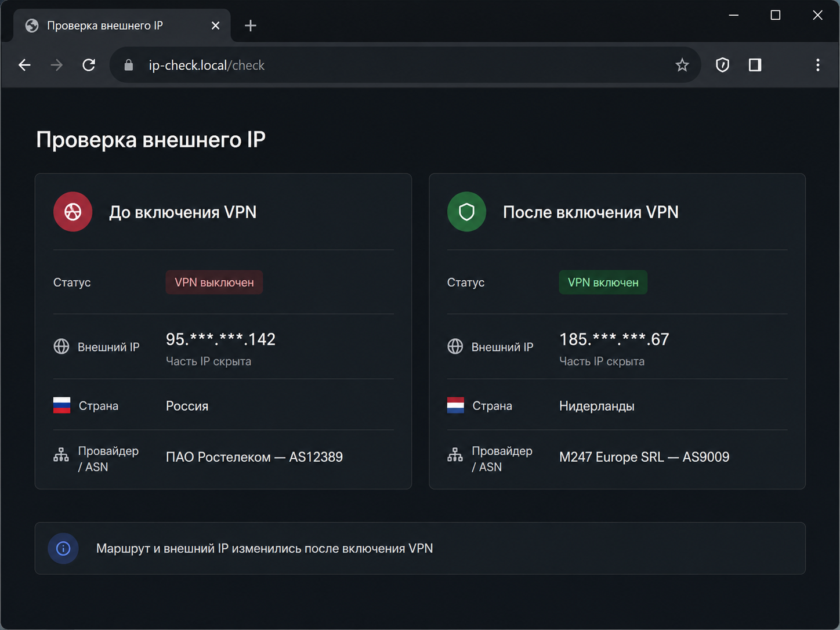Select the IP value 95.***.***.142
Viewport: 840px width, 630px height.
220,339
